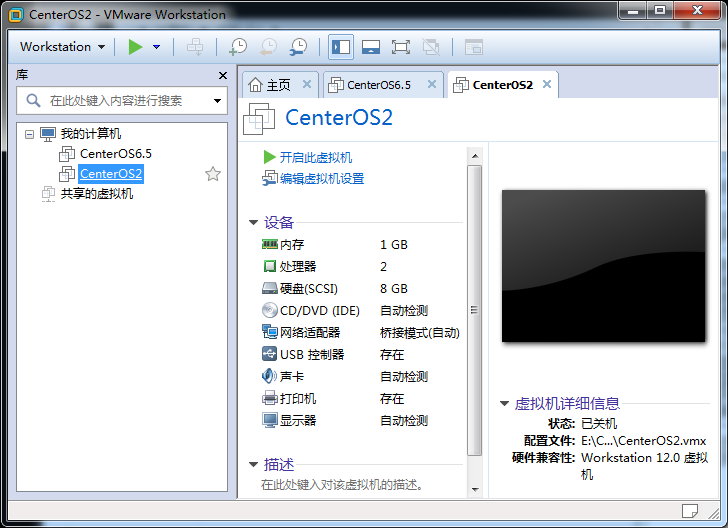The image size is (728, 528).
Task: Maximize the VMware Workstation window
Action: tap(660, 11)
